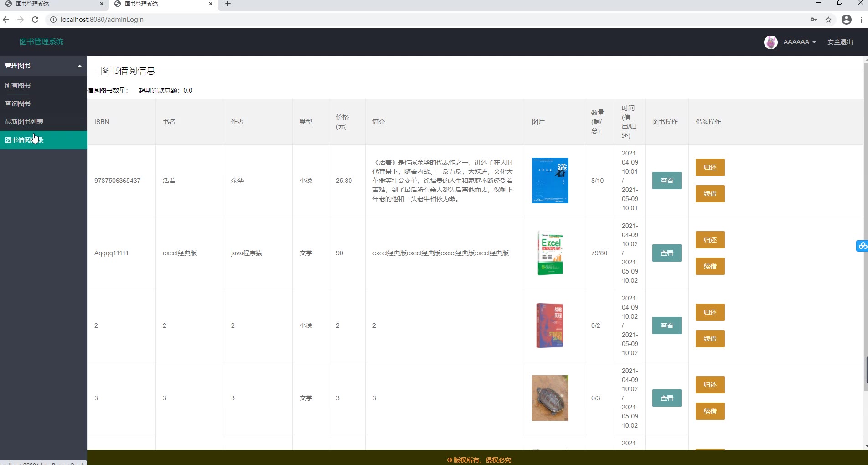Click 归还 in the row with quantity 0/3
The height and width of the screenshot is (465, 868).
710,385
